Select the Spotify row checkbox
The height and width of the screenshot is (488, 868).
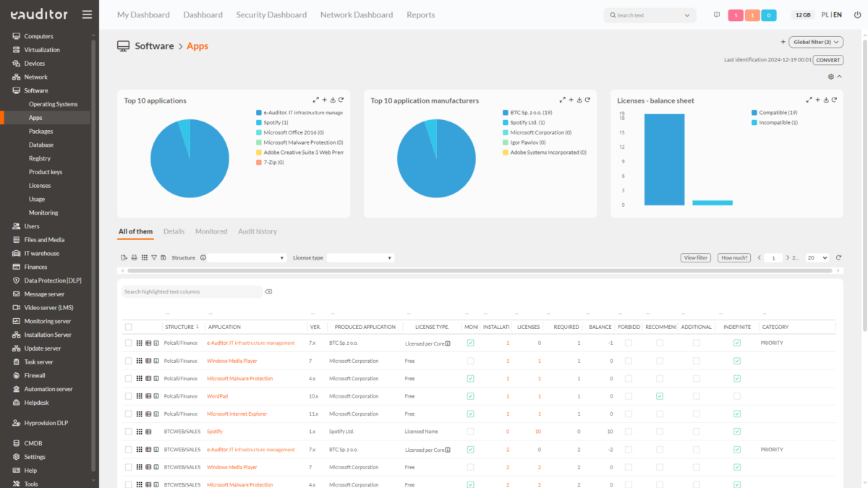click(x=129, y=432)
